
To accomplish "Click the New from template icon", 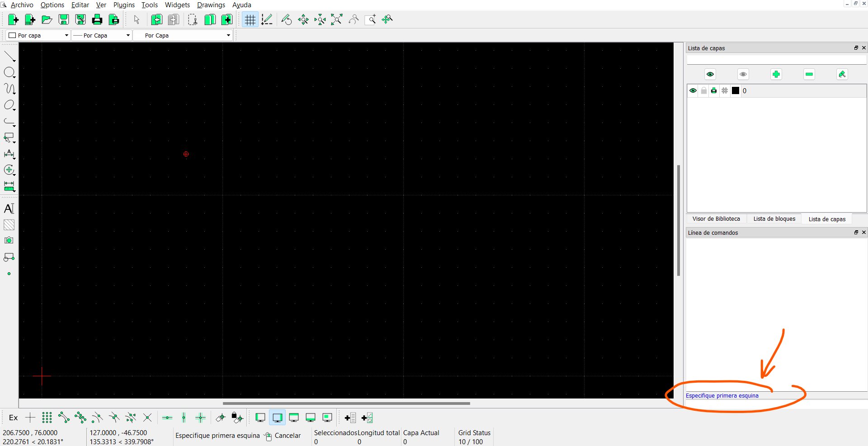I will pyautogui.click(x=30, y=19).
